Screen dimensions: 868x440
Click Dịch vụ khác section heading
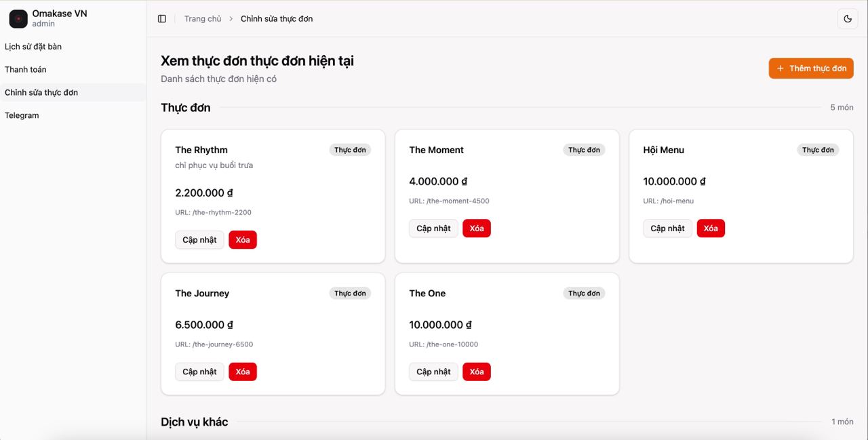click(195, 422)
